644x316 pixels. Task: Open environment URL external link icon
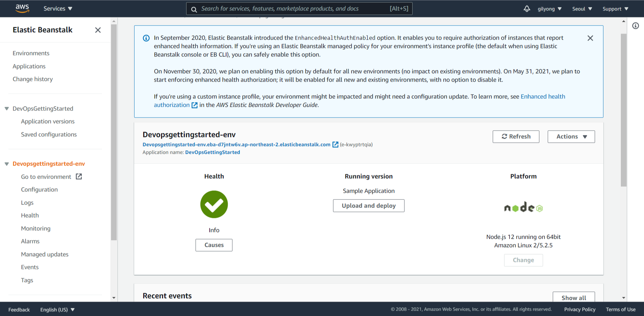coord(335,144)
